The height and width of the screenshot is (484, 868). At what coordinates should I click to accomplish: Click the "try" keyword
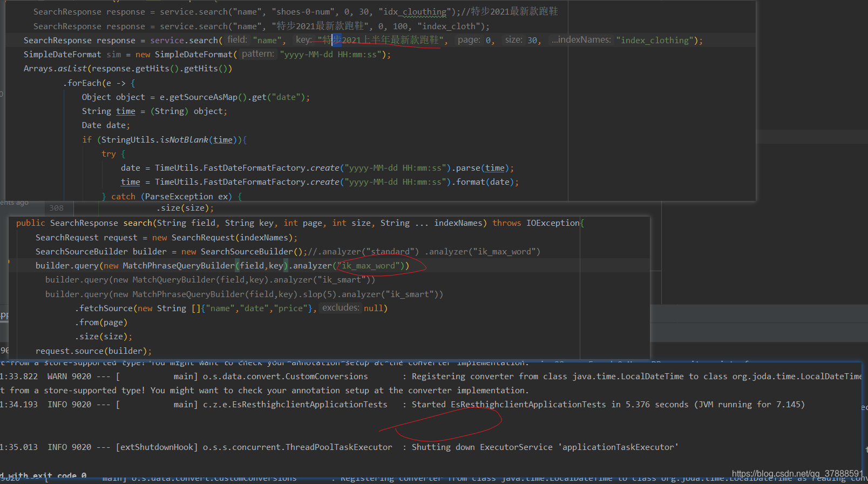pos(109,154)
